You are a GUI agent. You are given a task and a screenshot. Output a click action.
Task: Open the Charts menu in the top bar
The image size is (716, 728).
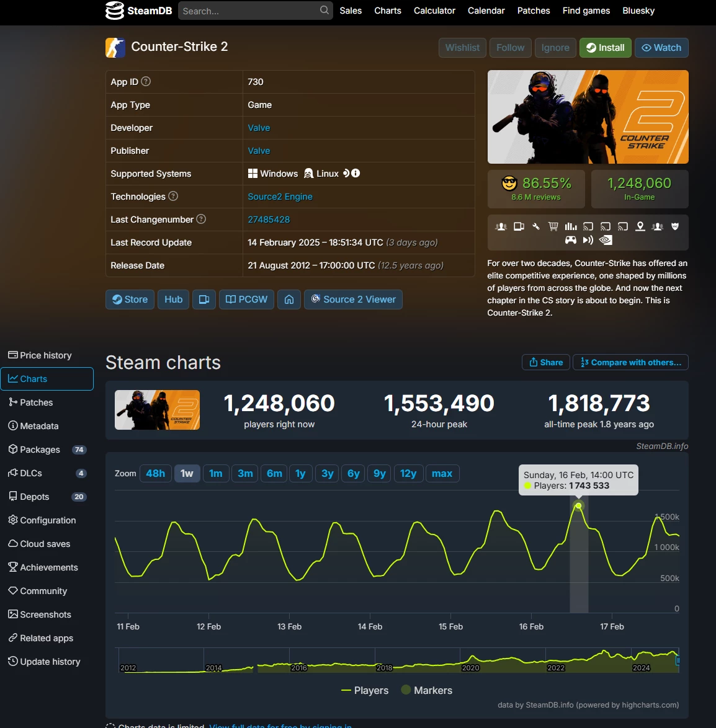(x=387, y=11)
